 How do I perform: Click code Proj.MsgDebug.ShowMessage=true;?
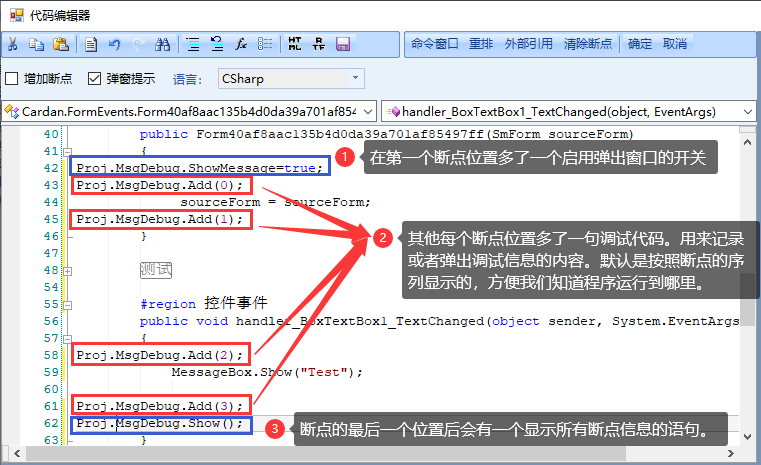[x=199, y=168]
